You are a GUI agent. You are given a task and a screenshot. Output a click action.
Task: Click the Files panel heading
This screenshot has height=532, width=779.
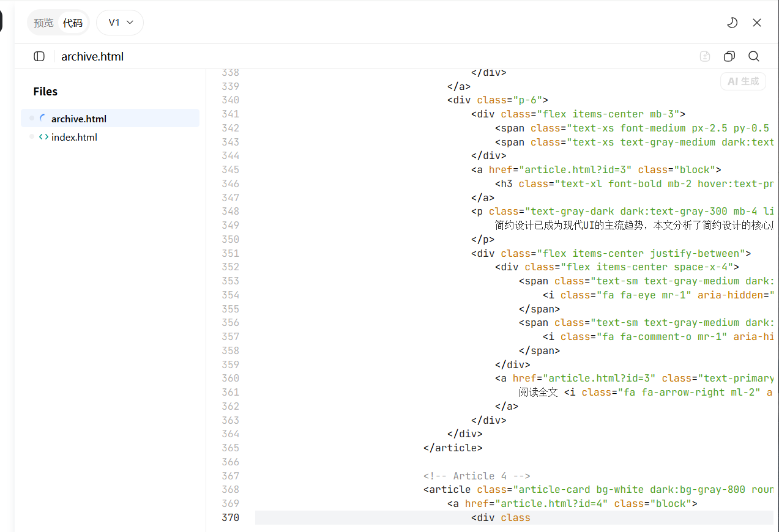point(45,92)
